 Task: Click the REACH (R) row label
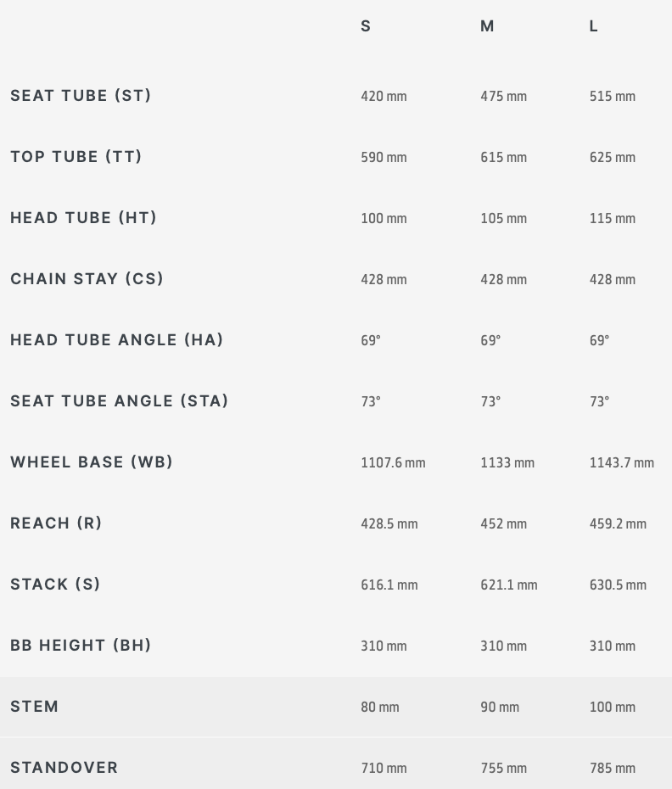(x=56, y=523)
